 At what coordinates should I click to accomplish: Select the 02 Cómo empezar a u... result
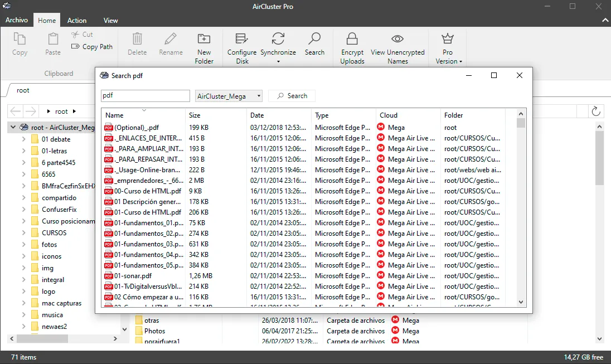click(148, 297)
